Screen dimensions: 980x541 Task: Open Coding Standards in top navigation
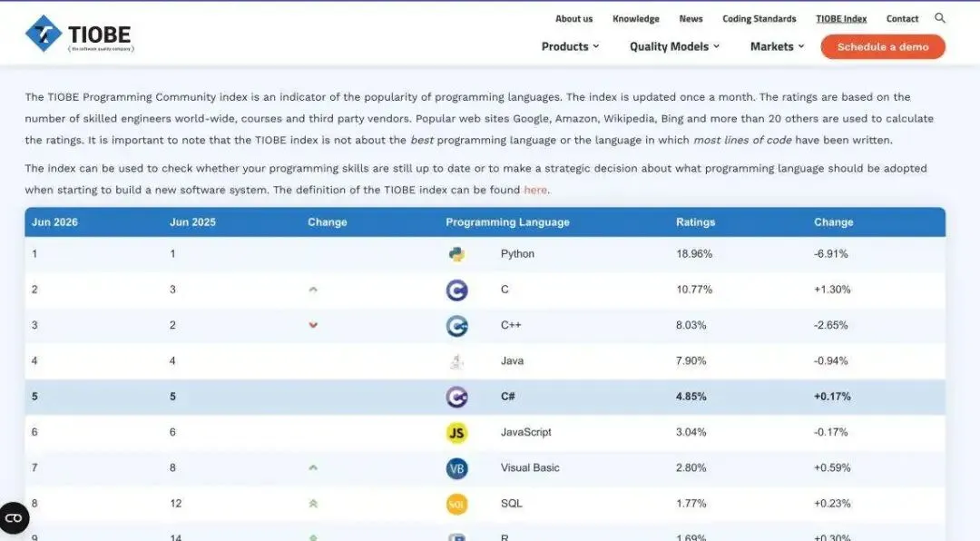coord(759,19)
